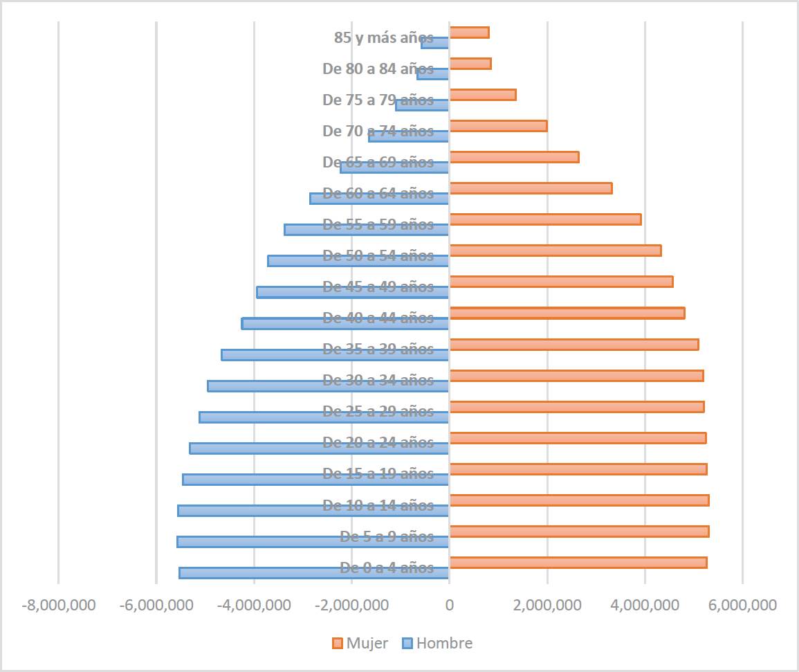Select the Hombre legend label

coord(444,643)
